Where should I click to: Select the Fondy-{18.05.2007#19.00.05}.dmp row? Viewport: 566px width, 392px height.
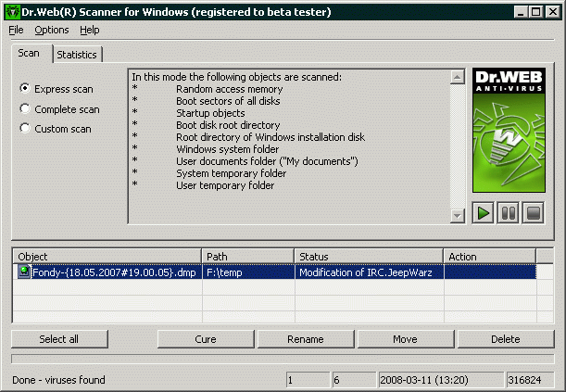coord(275,272)
